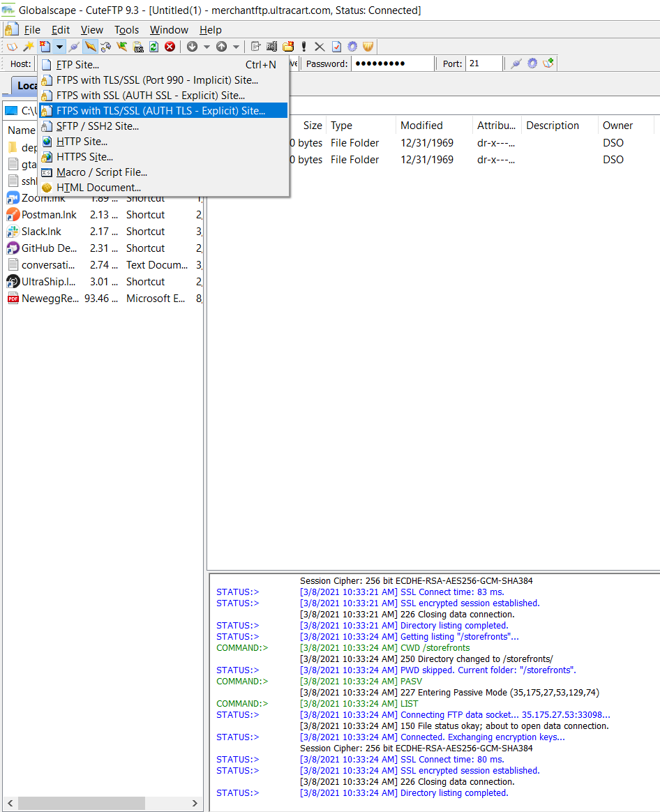Sort remote list by Owner column header
The image size is (660, 812).
[627, 126]
